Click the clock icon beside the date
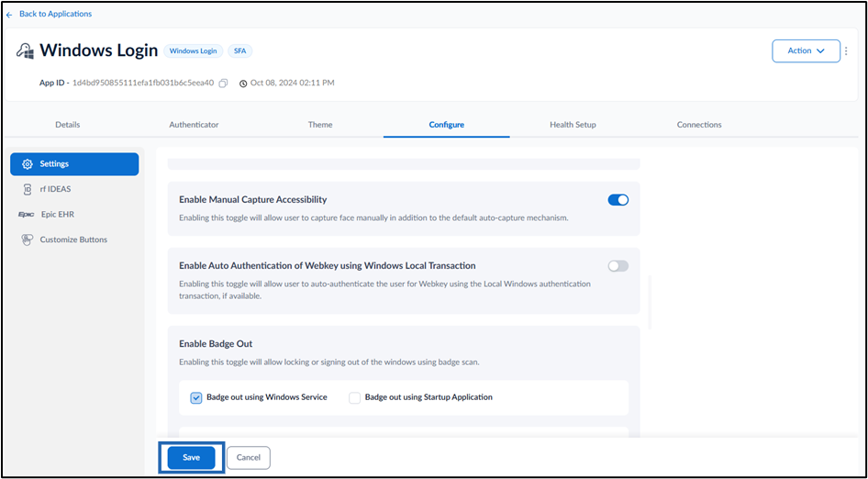Viewport: 868px width, 479px height. (x=243, y=84)
